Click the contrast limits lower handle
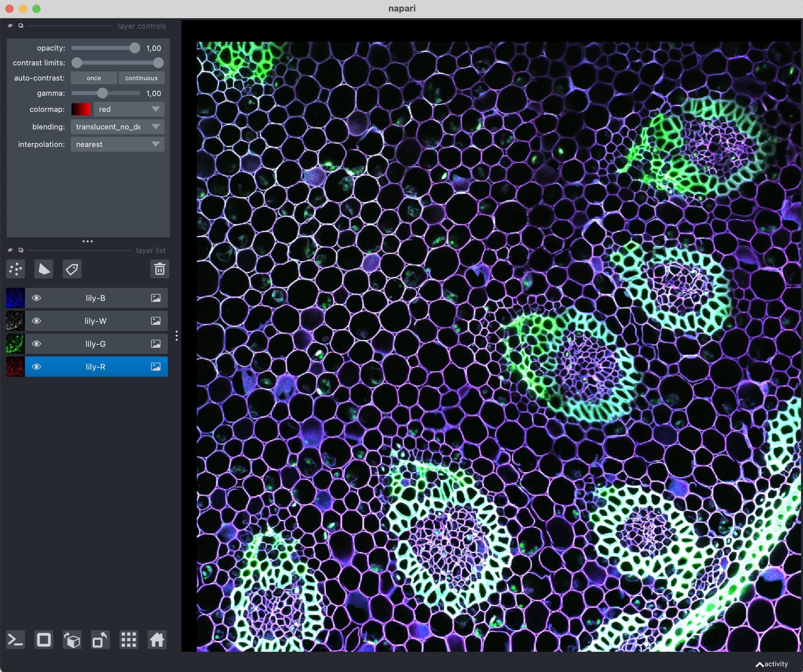Image resolution: width=803 pixels, height=672 pixels. coord(77,63)
